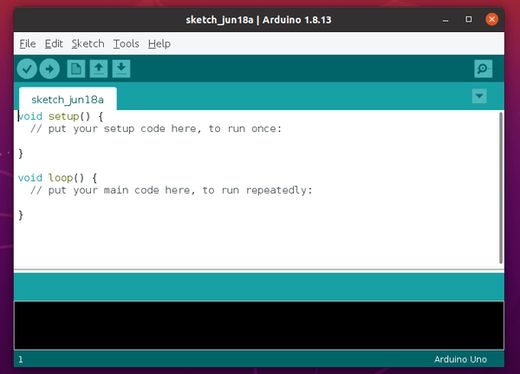Click the line number '1' in the status bar
This screenshot has width=520, height=374.
point(21,359)
